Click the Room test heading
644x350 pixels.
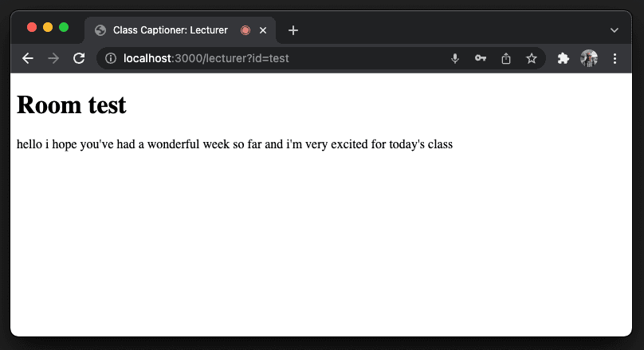[x=72, y=104]
